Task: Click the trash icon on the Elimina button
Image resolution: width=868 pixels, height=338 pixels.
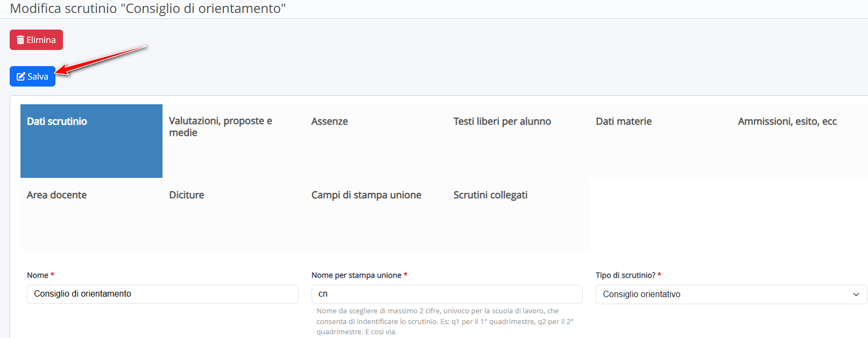Action: tap(20, 40)
